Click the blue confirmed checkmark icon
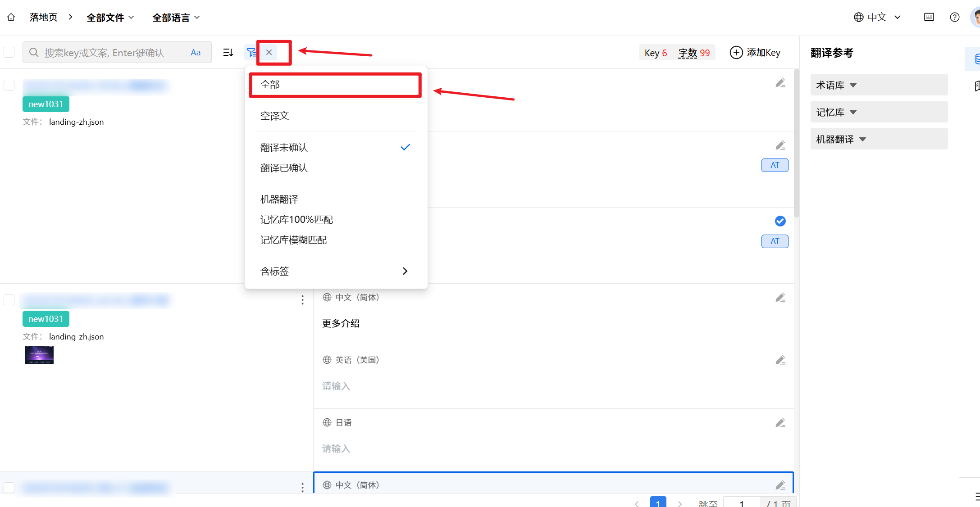The height and width of the screenshot is (507, 980). pos(780,221)
